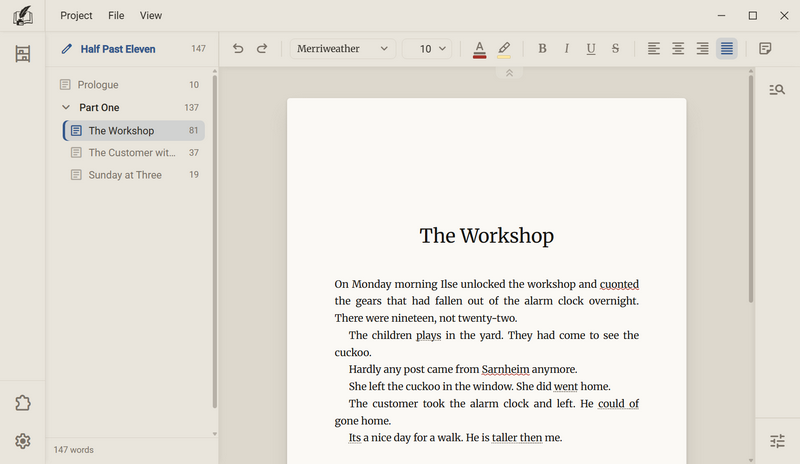Click the flagged word plays
The height and width of the screenshot is (464, 800).
tap(429, 335)
